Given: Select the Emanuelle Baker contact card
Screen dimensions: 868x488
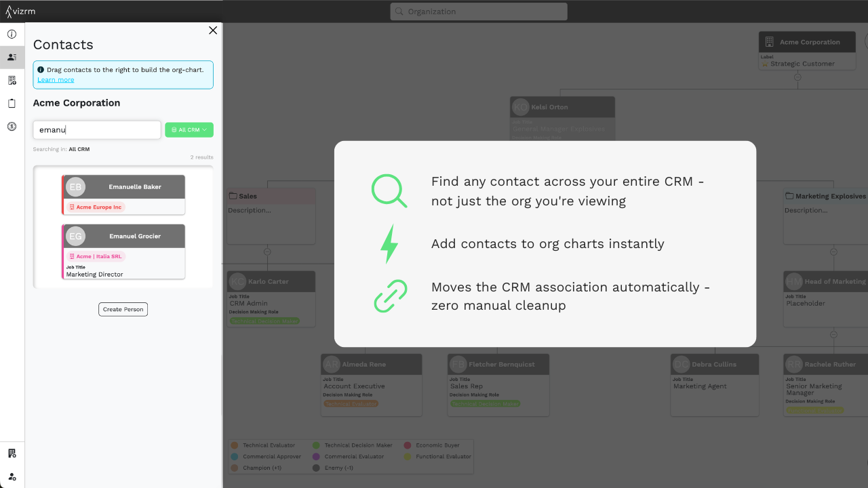Looking at the screenshot, I should tap(123, 195).
